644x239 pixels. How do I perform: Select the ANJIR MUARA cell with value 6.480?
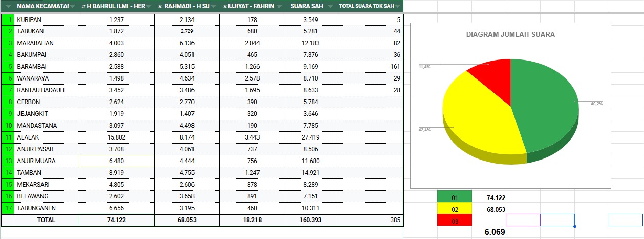[x=116, y=161]
